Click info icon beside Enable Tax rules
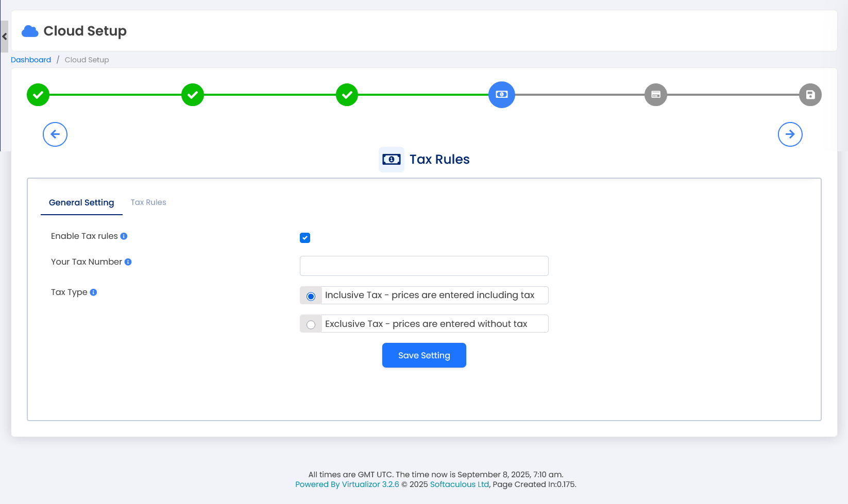This screenshot has width=848, height=504. pyautogui.click(x=124, y=236)
